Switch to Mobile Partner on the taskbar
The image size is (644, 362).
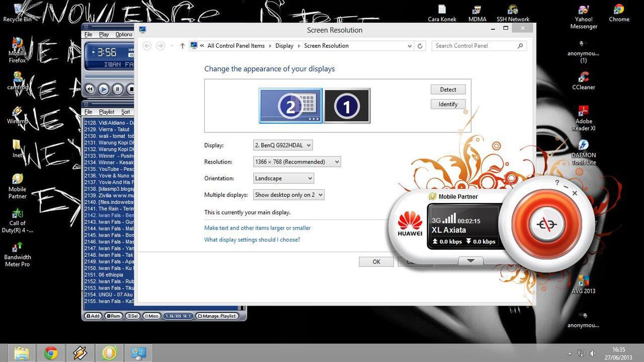[x=109, y=353]
